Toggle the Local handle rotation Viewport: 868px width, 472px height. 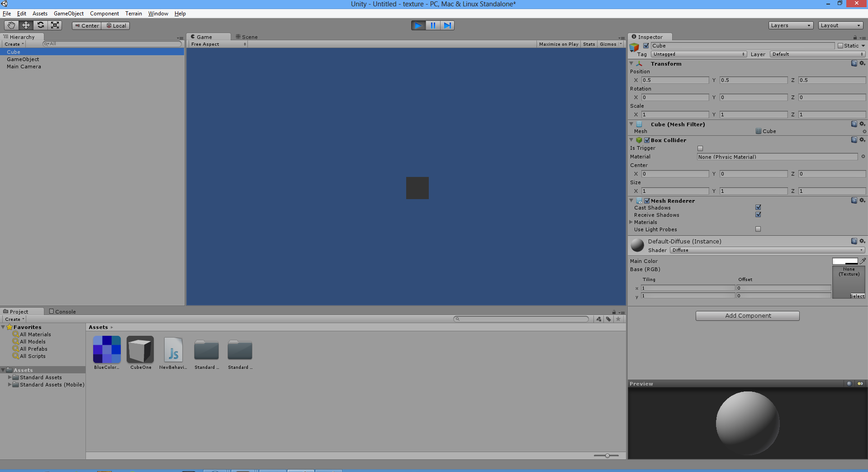(116, 26)
